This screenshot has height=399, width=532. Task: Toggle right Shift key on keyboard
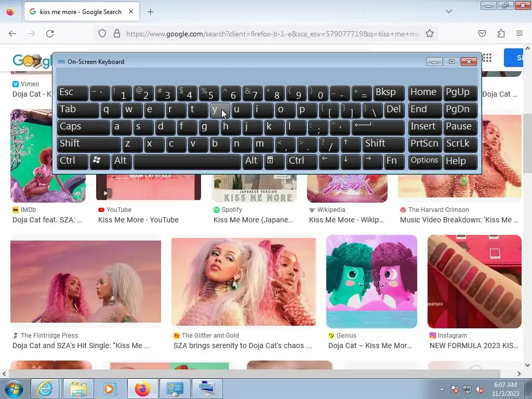pyautogui.click(x=383, y=144)
